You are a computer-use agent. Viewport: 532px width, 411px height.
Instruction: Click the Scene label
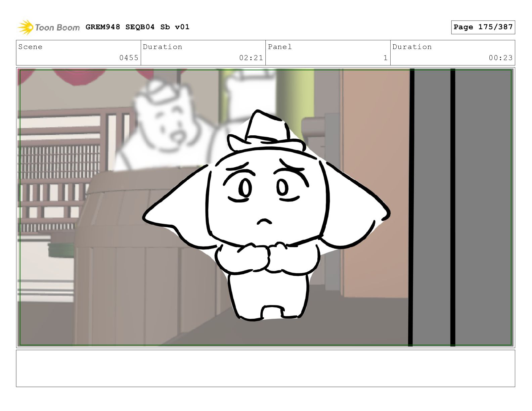(x=31, y=47)
